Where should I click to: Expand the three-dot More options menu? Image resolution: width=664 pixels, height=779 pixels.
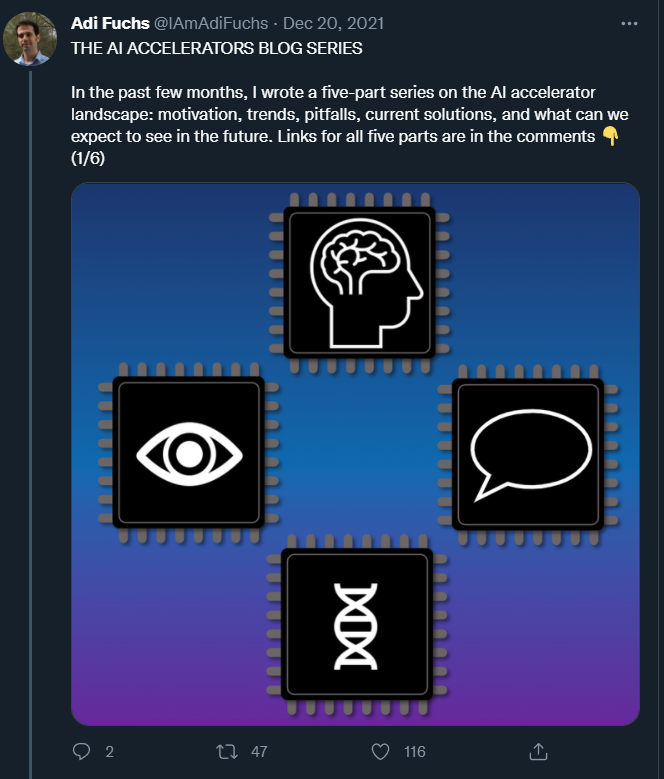click(629, 22)
